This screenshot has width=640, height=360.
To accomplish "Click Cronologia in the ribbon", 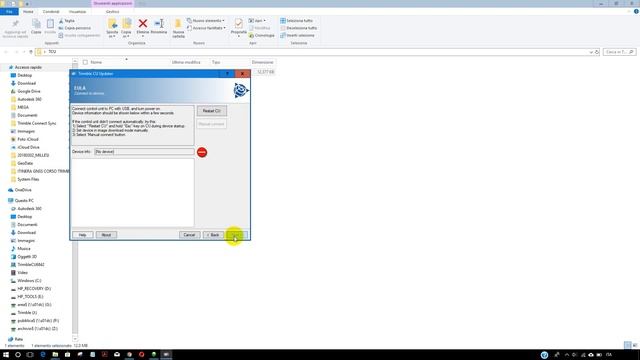I will [x=262, y=36].
